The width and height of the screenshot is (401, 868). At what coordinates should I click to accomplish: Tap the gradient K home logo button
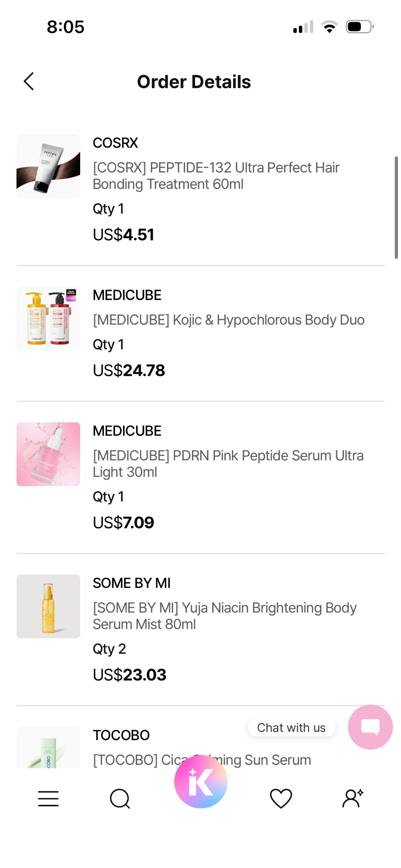[201, 781]
